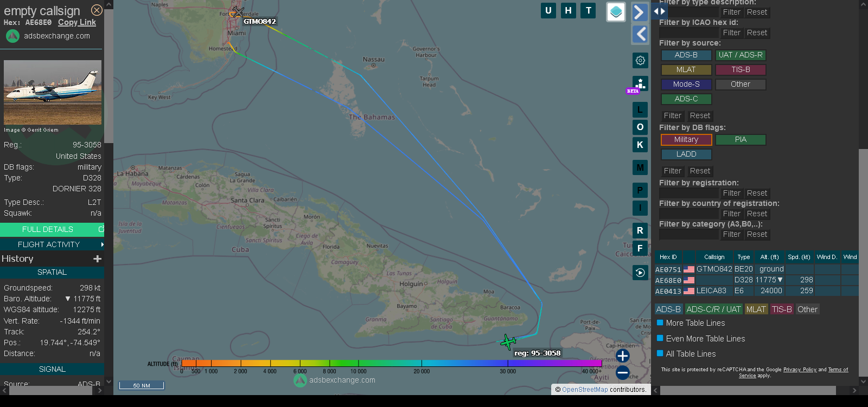Click Reset button for ICAO hex id
This screenshot has width=868, height=407.
click(x=757, y=33)
